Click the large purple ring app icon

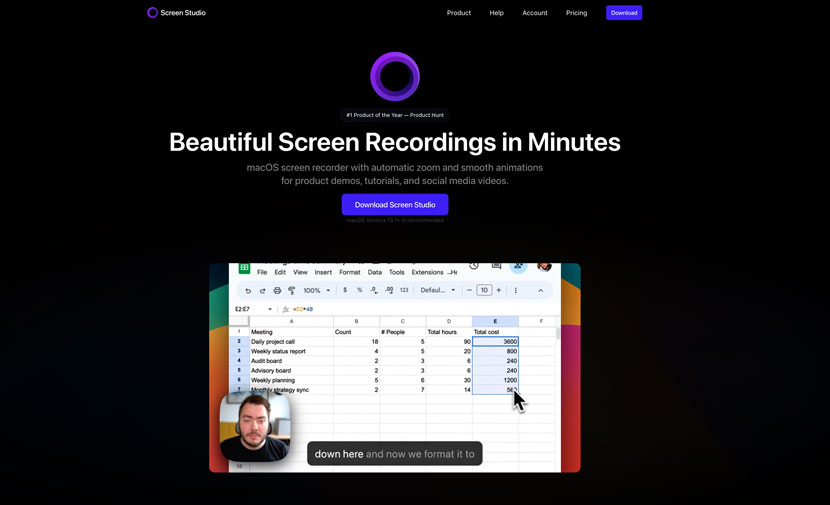(395, 76)
